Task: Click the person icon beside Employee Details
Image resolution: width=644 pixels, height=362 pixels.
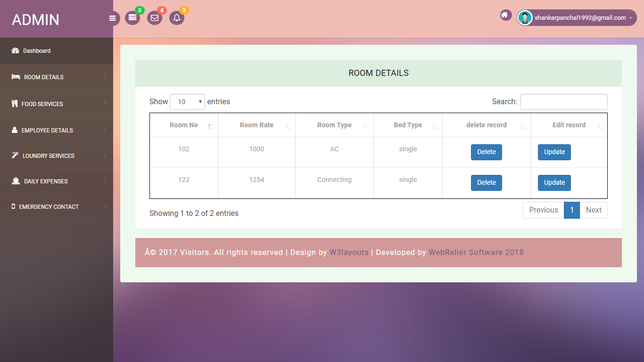Action: point(15,130)
